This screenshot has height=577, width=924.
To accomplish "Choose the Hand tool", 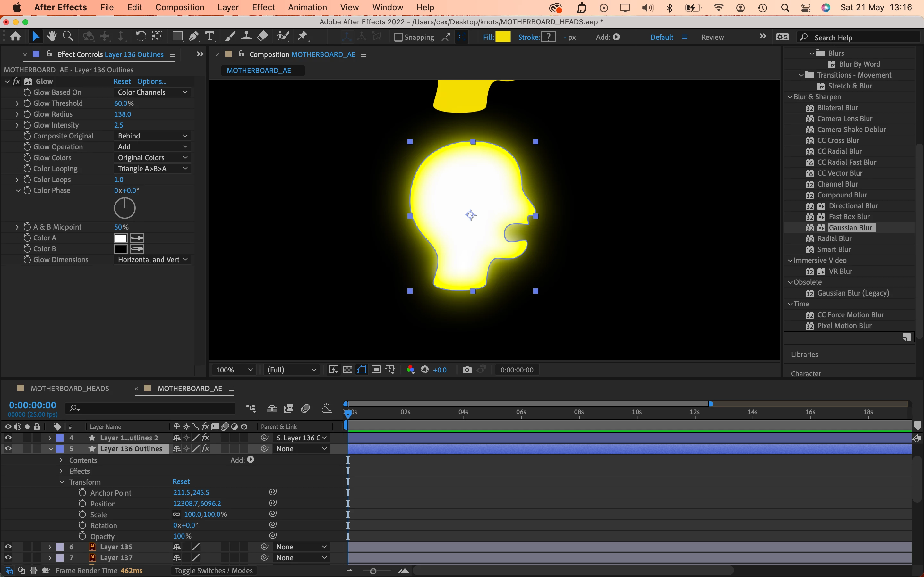I will click(x=52, y=37).
